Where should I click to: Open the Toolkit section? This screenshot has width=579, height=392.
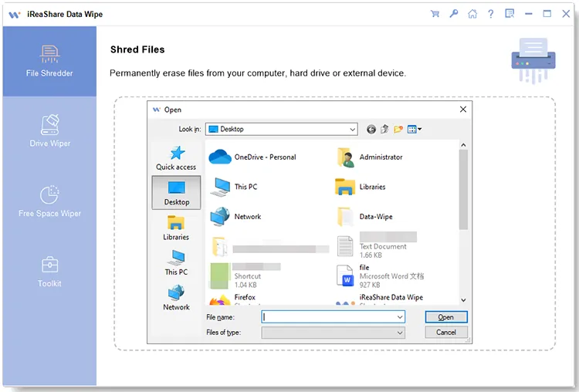49,272
